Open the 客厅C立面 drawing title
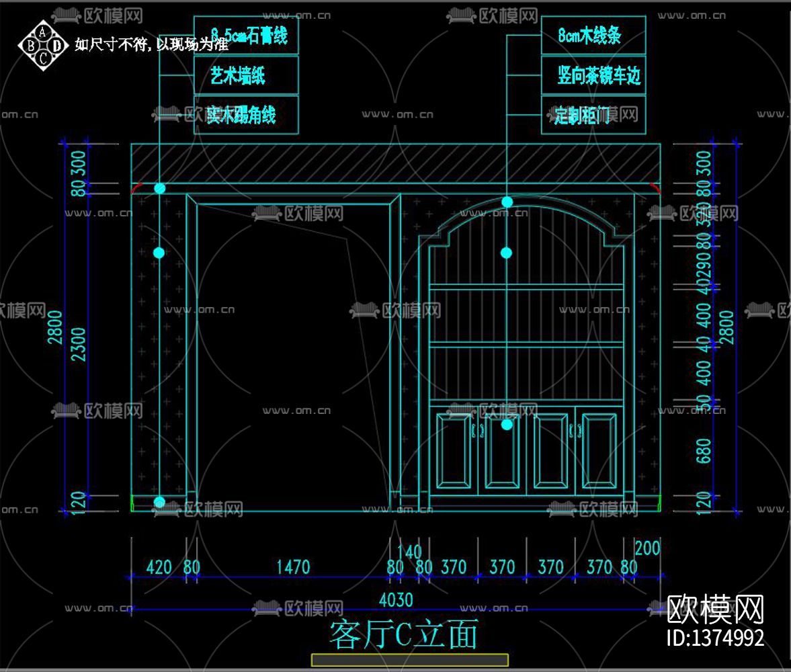The width and height of the screenshot is (791, 672). (403, 632)
